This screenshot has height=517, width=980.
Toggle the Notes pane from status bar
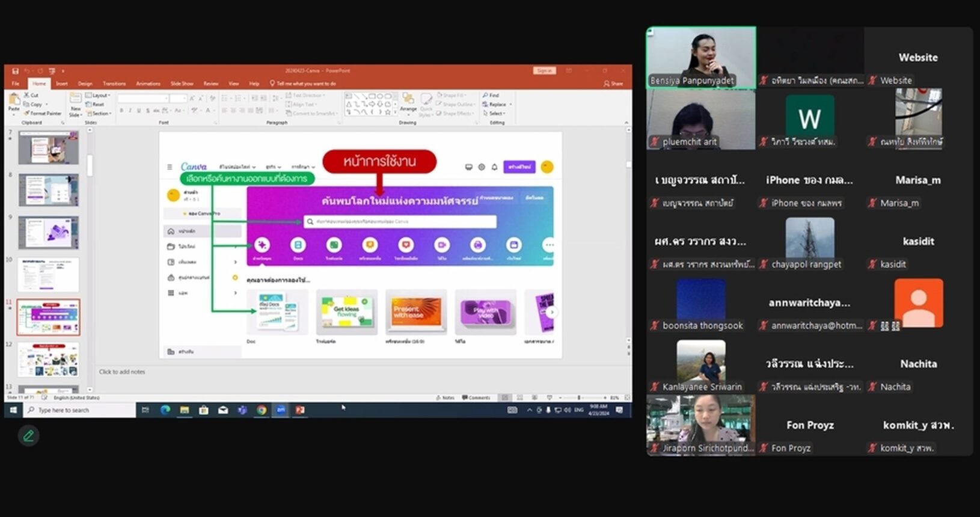(446, 397)
